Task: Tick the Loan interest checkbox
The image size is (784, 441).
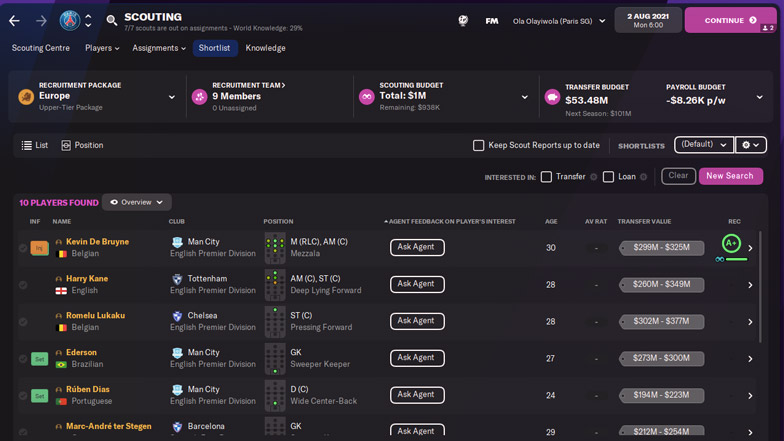Action: 608,177
